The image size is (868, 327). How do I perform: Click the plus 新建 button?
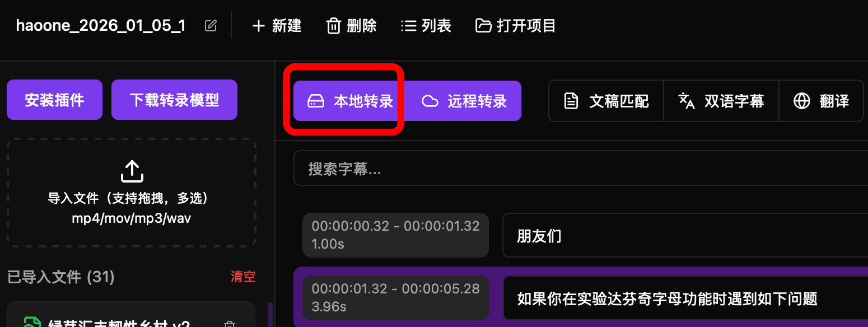tap(277, 26)
